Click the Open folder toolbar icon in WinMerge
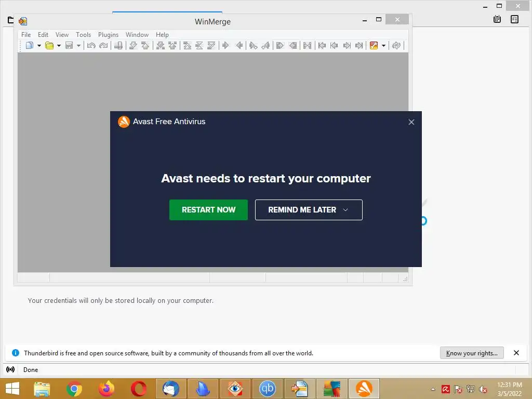The height and width of the screenshot is (399, 532). click(49, 45)
